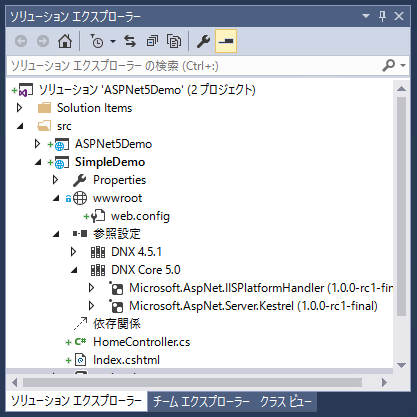The height and width of the screenshot is (417, 417).
Task: Select the web.config file
Action: 140,216
